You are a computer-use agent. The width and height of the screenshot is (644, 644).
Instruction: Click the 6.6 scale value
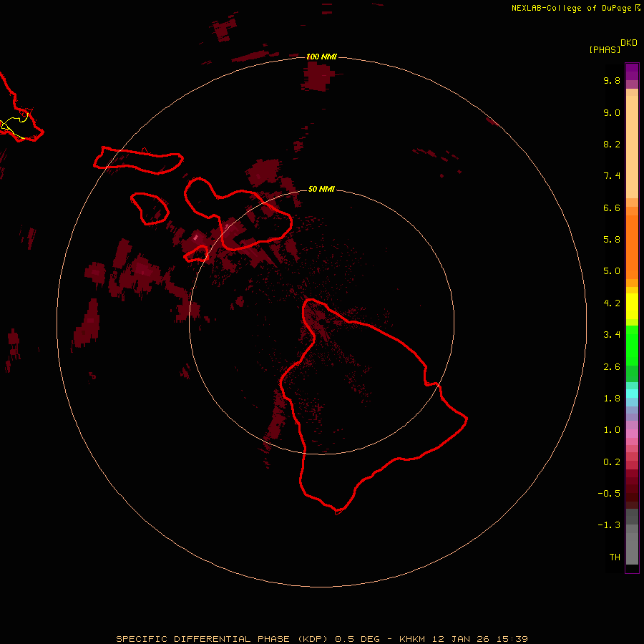612,208
